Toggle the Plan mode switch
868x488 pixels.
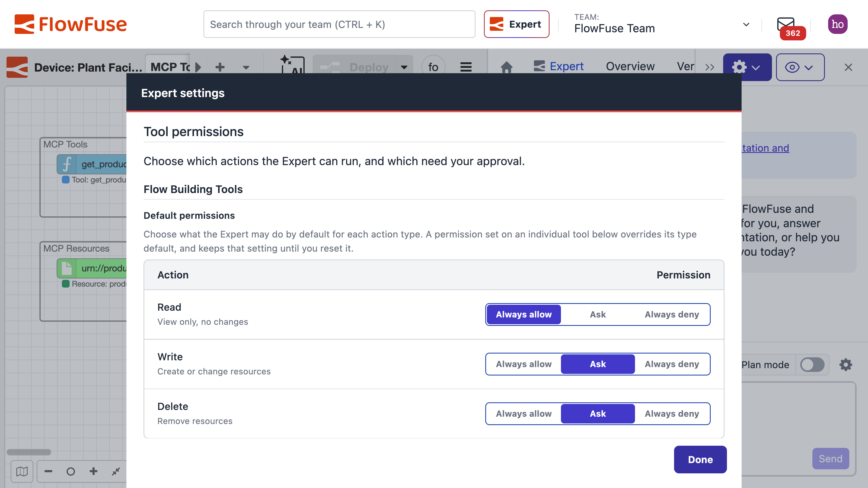[812, 364]
